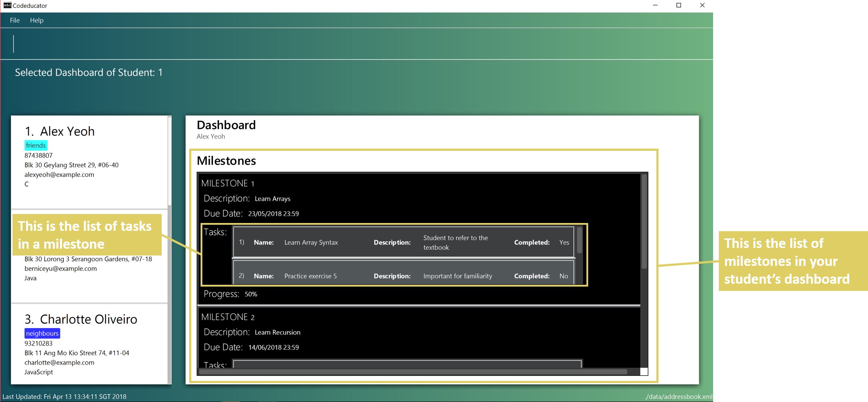Minimize the Codeducator window
The height and width of the screenshot is (402, 868).
click(655, 5)
